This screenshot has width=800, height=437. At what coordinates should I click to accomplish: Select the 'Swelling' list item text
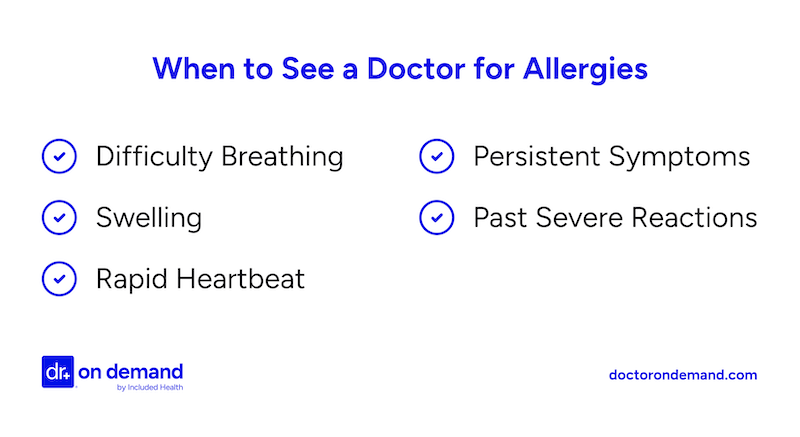click(149, 218)
